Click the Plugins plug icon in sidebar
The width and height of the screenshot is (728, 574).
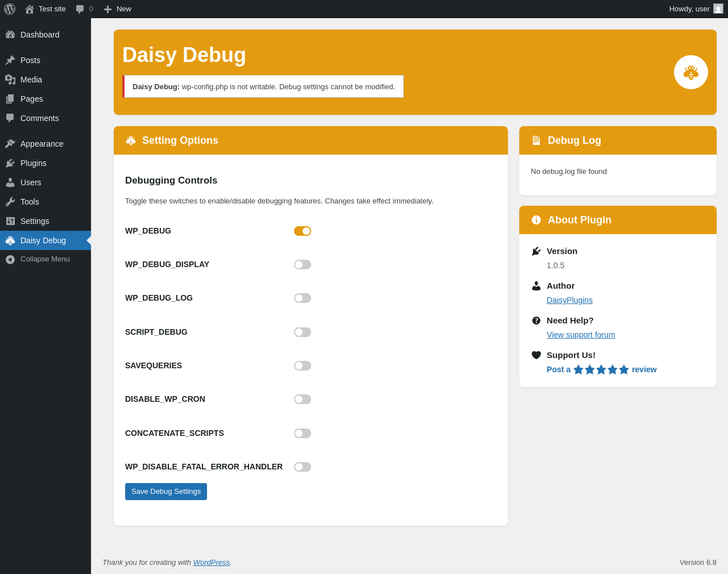pyautogui.click(x=10, y=163)
